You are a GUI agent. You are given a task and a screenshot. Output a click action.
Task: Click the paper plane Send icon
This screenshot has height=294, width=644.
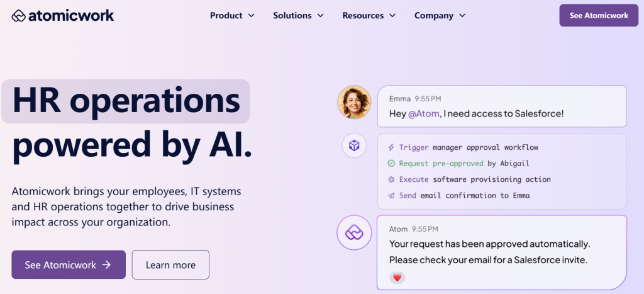point(391,195)
